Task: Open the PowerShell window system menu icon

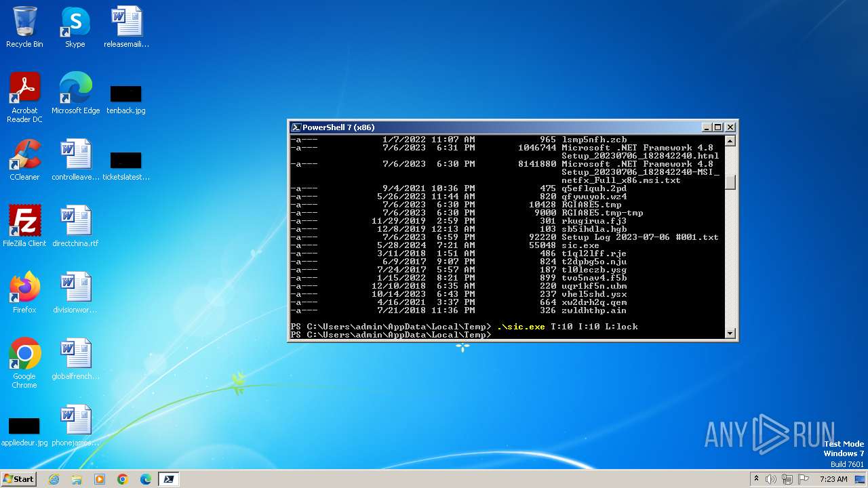Action: 296,127
